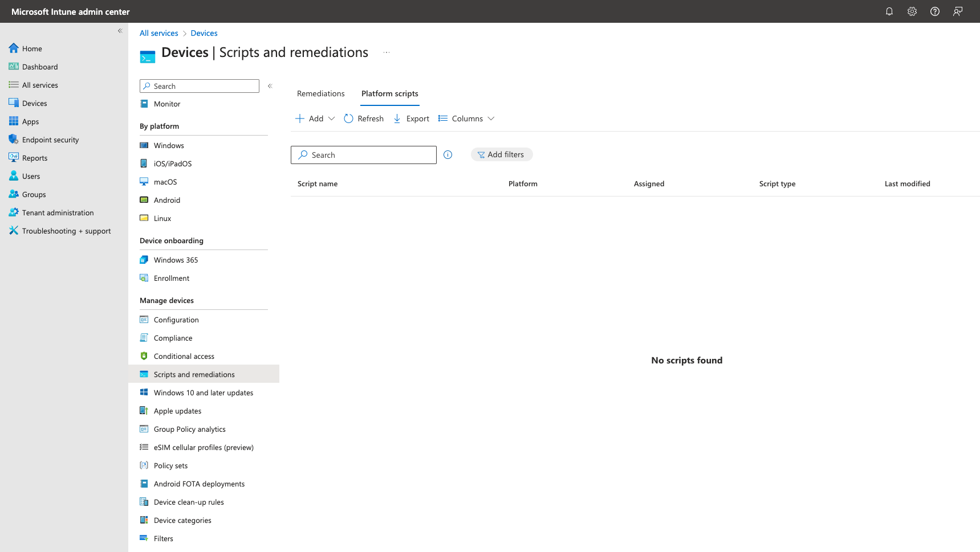
Task: Click the search info icon
Action: (x=448, y=154)
